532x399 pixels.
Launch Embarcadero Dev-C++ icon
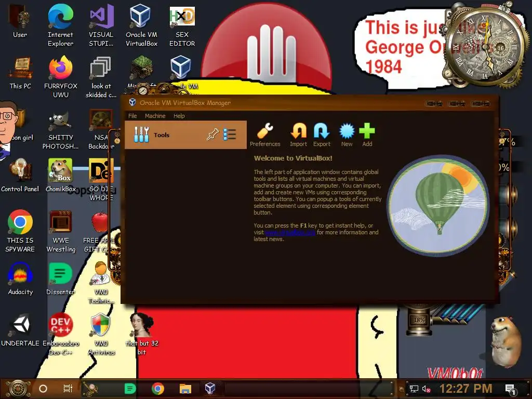[x=61, y=333]
